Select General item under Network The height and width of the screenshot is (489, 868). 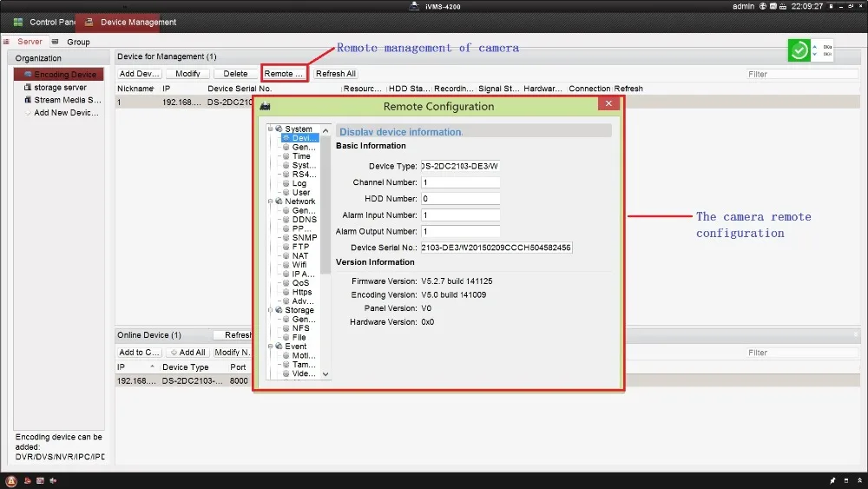tap(299, 210)
